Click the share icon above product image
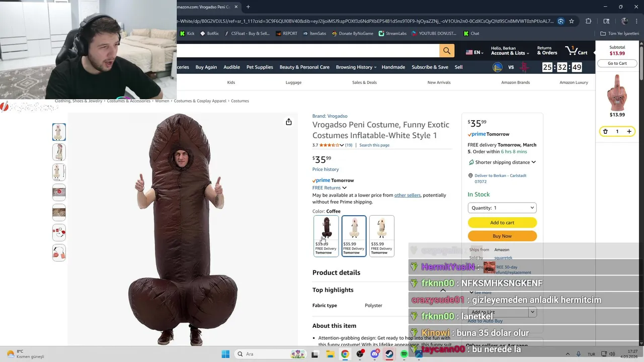Image resolution: width=644 pixels, height=362 pixels. point(289,122)
